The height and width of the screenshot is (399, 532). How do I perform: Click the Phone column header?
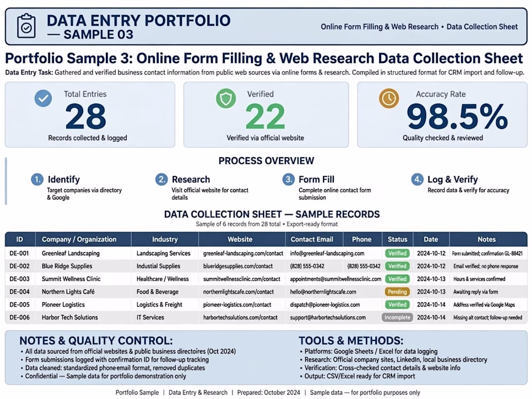click(362, 239)
